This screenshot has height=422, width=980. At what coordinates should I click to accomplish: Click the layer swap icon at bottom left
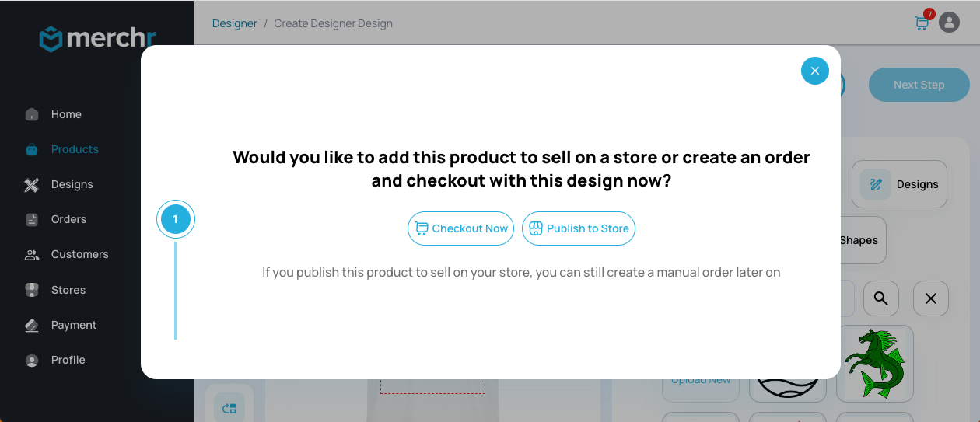tap(229, 408)
